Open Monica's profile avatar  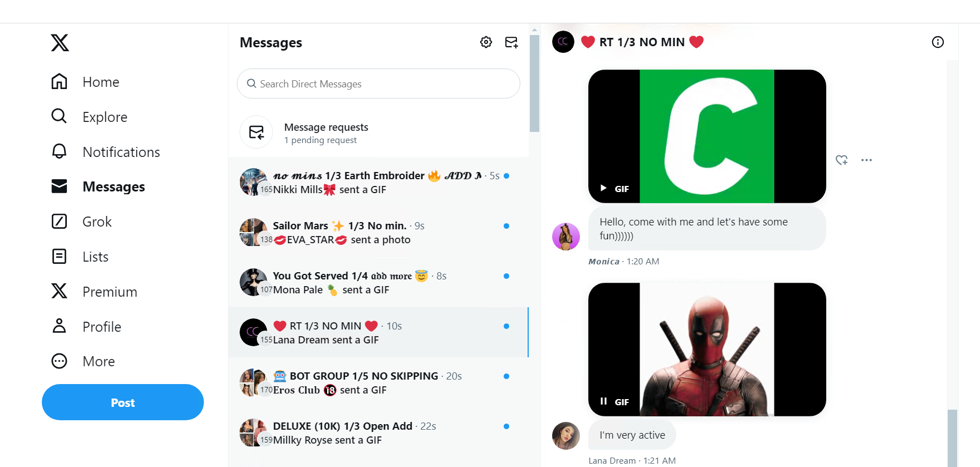(x=566, y=237)
